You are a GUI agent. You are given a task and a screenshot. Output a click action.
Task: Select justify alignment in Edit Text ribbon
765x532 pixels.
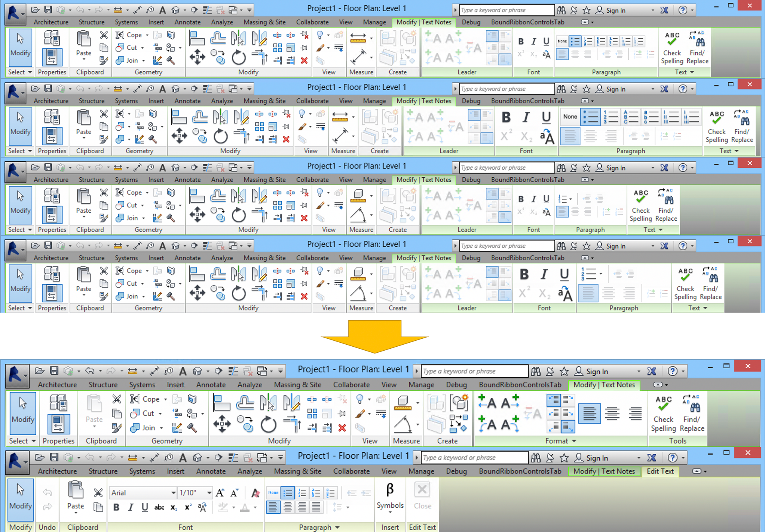[x=316, y=507]
